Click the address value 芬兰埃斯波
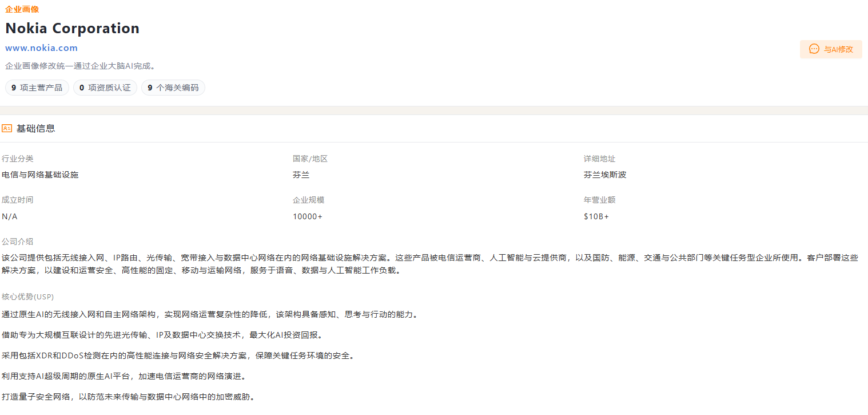The height and width of the screenshot is (415, 868). [605, 175]
